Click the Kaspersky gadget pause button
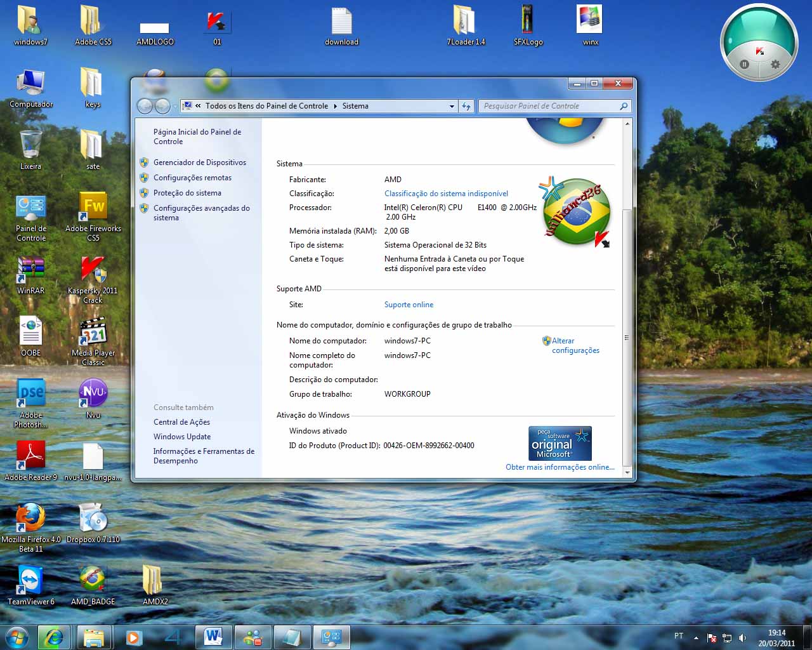 tap(744, 64)
